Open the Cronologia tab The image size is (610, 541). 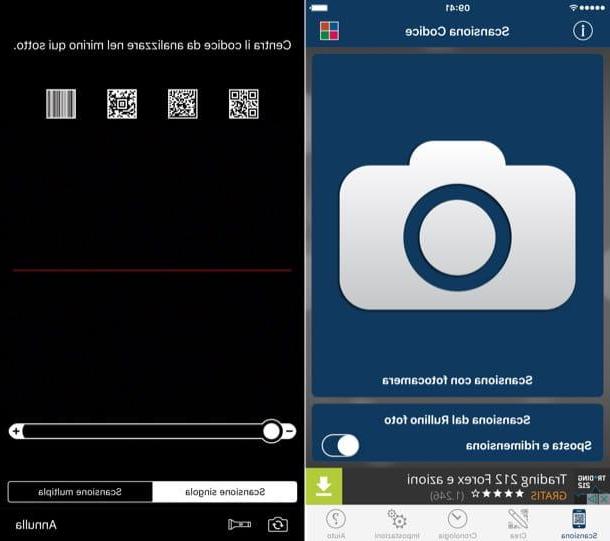tap(457, 523)
